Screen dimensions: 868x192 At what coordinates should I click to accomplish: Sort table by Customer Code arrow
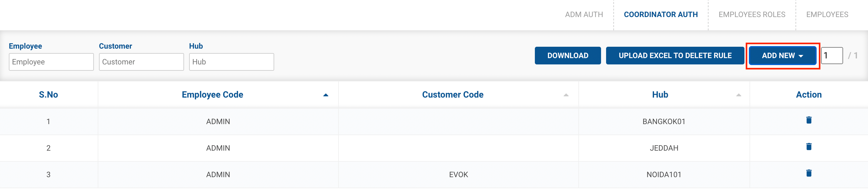pyautogui.click(x=566, y=95)
